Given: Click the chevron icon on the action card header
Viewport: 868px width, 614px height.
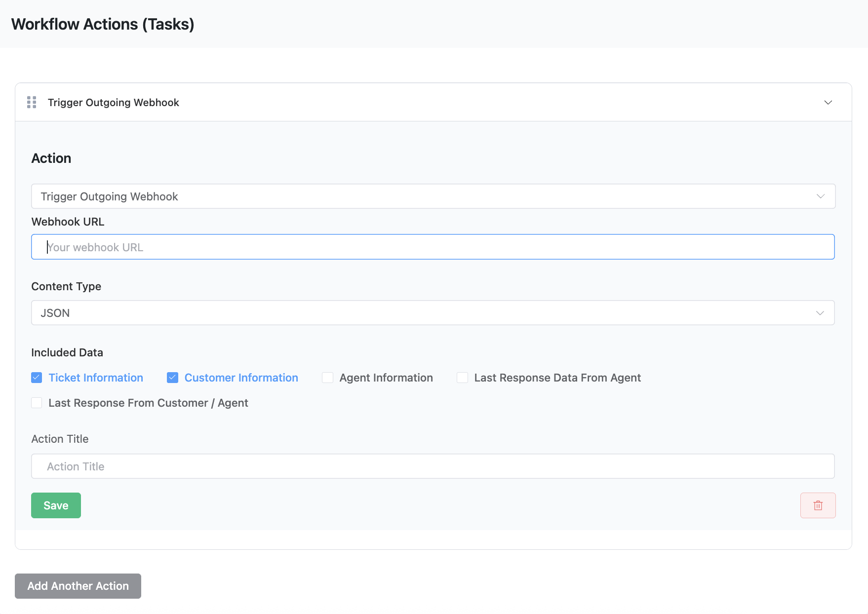Looking at the screenshot, I should coord(829,103).
